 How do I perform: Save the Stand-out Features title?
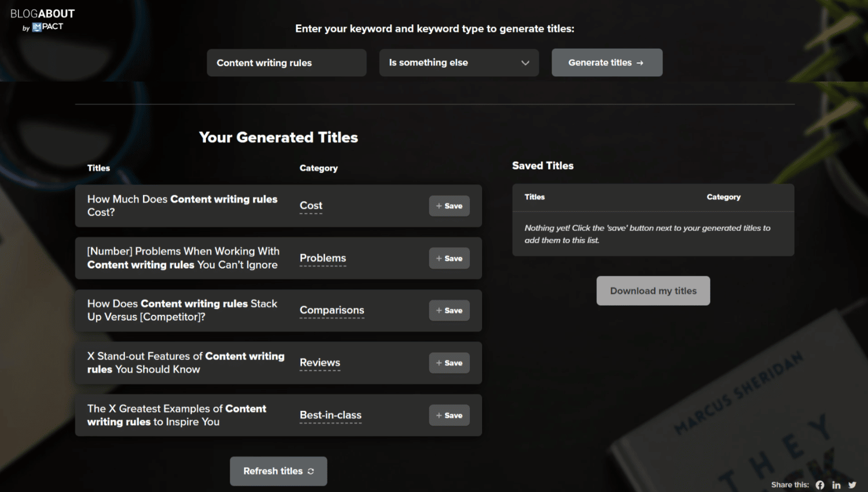[449, 363]
